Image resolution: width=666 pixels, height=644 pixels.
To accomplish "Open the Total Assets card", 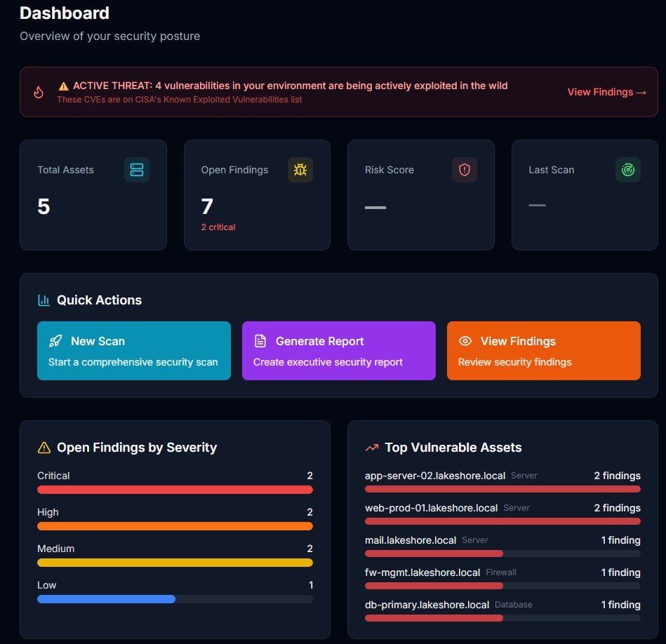I will coord(93,195).
